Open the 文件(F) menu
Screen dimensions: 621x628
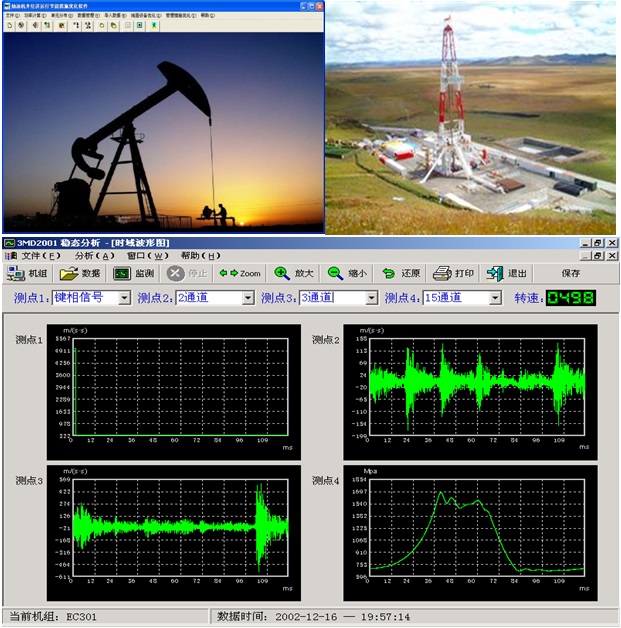40,256
